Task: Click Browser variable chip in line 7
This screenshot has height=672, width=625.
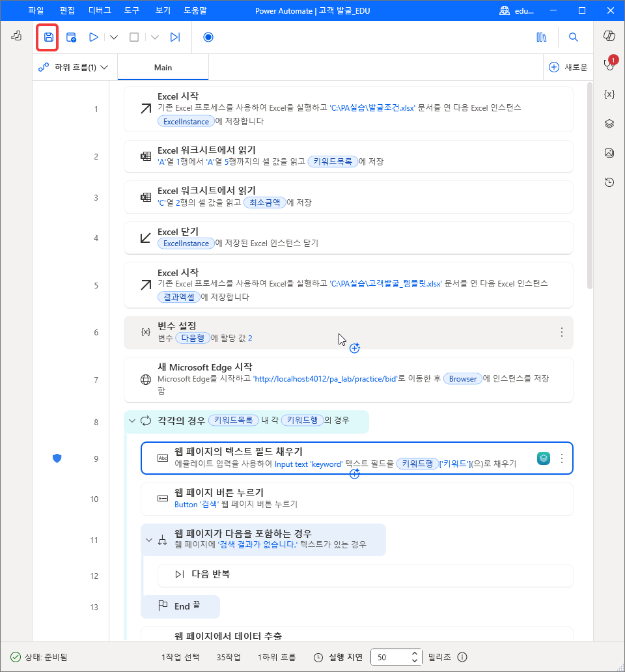Action: [x=463, y=378]
